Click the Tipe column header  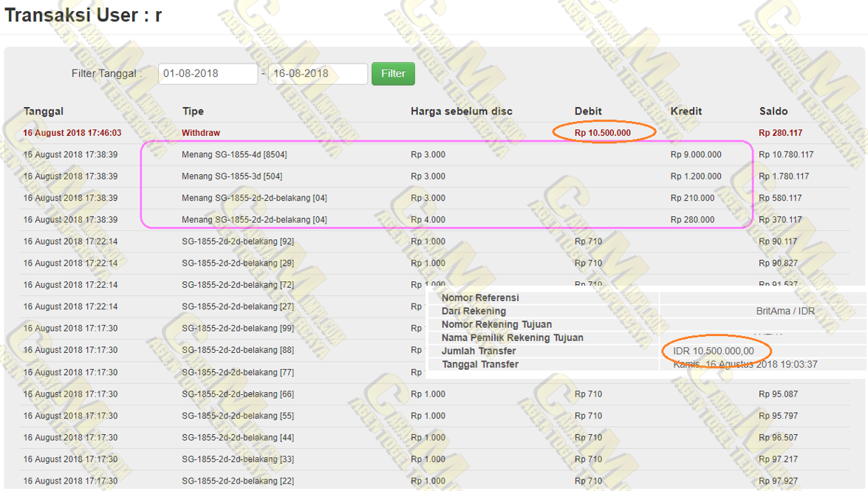pyautogui.click(x=193, y=111)
